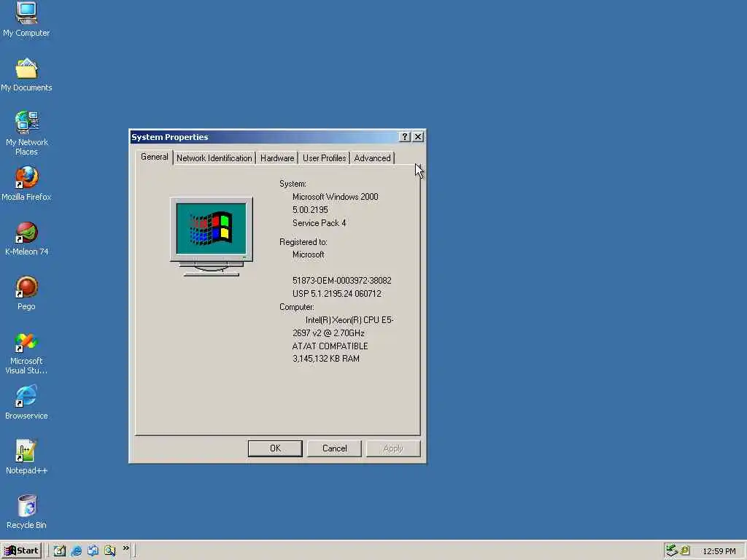Click the '3,145,132 KB RAM' text

pyautogui.click(x=326, y=359)
